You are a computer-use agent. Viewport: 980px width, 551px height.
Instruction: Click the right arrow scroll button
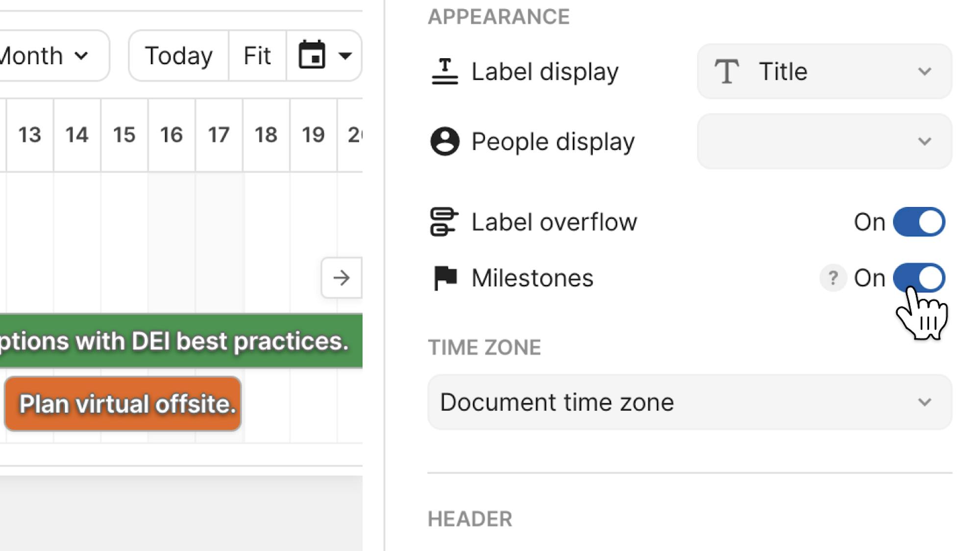tap(342, 278)
